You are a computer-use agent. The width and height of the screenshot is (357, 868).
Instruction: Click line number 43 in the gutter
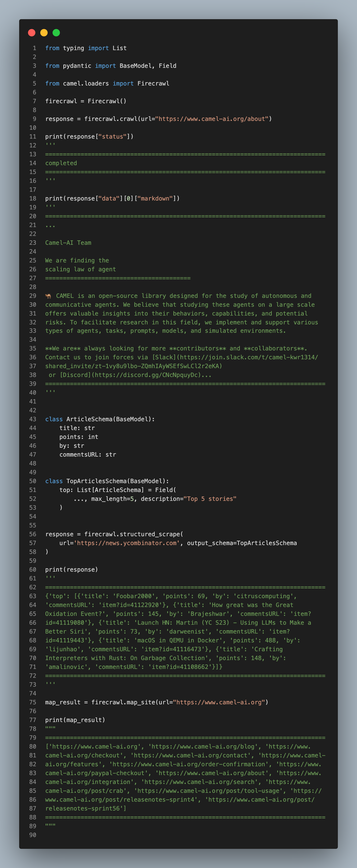click(x=33, y=419)
